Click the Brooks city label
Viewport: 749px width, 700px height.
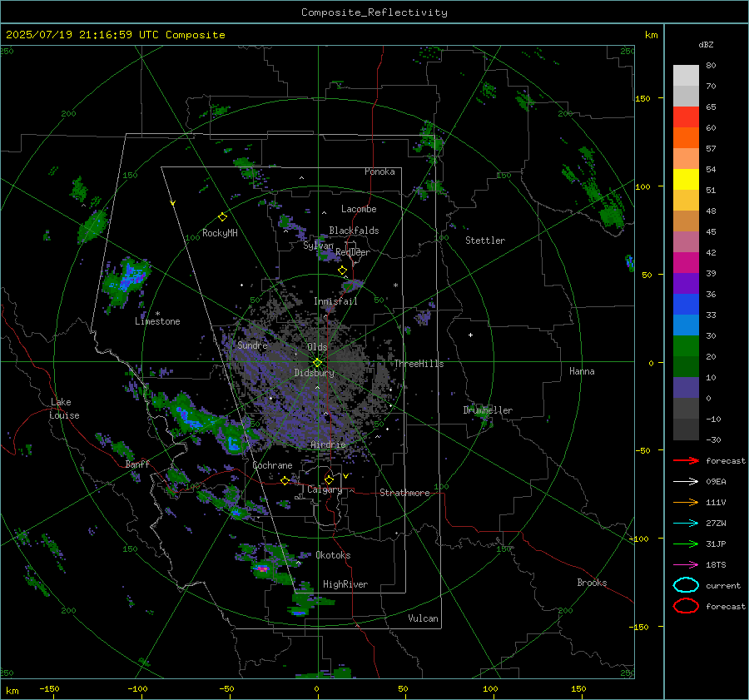pyautogui.click(x=592, y=583)
